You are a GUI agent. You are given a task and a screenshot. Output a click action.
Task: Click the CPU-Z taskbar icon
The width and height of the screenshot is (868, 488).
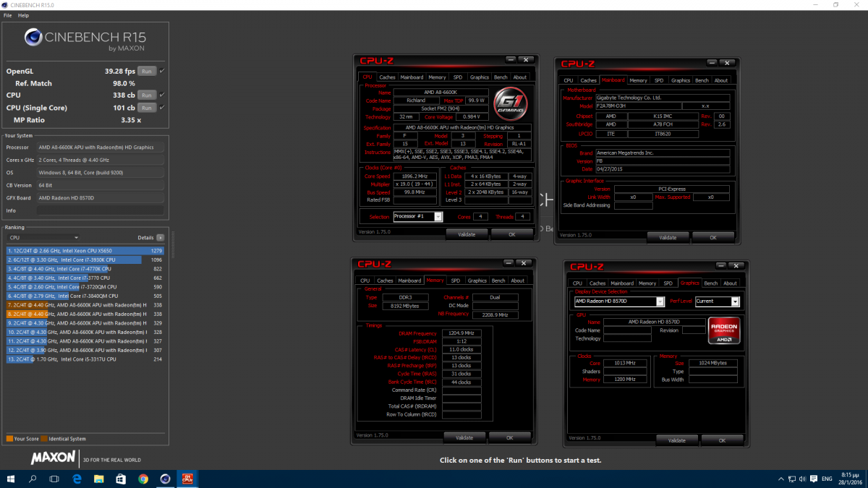pyautogui.click(x=188, y=479)
